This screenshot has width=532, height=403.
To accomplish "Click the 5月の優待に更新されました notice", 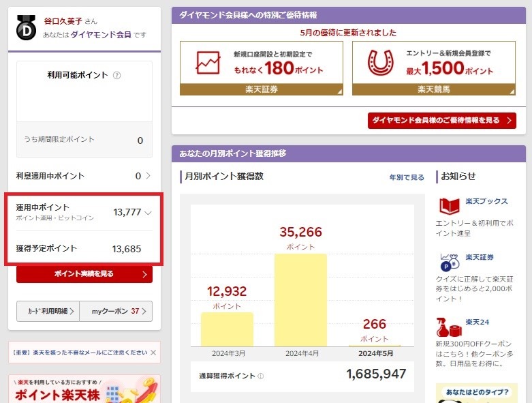I will [348, 33].
